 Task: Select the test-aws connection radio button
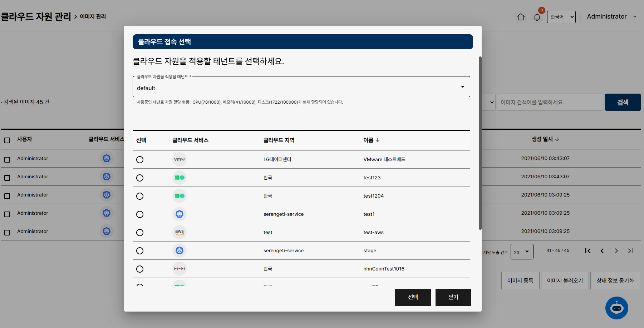click(140, 233)
